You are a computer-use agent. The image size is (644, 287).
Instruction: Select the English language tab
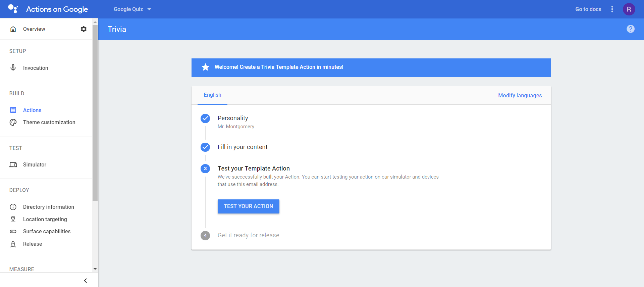click(212, 95)
